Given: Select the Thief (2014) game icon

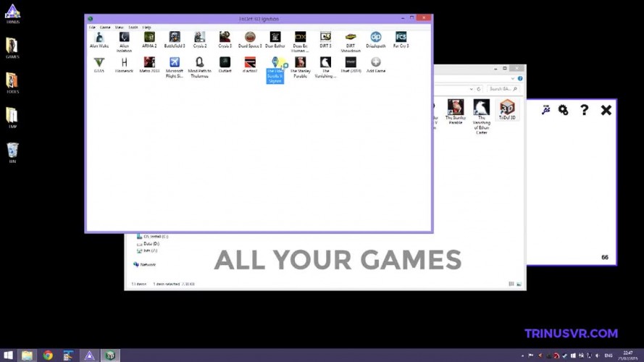Looking at the screenshot, I should [x=351, y=65].
